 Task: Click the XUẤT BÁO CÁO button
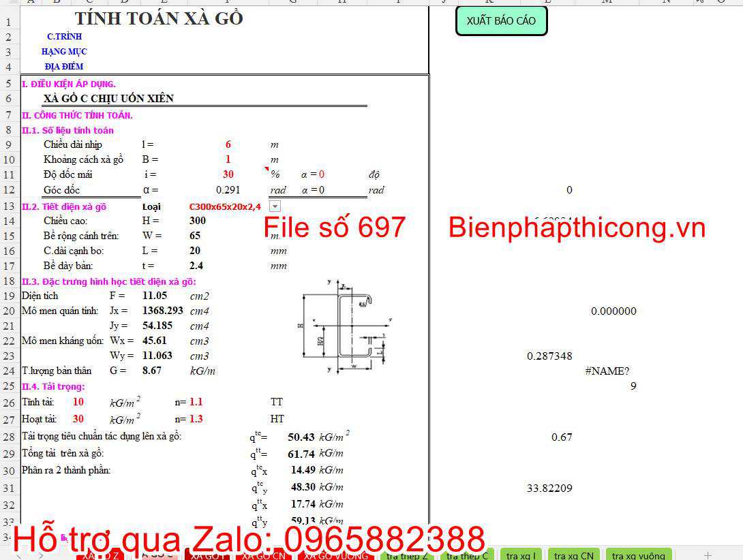point(502,20)
